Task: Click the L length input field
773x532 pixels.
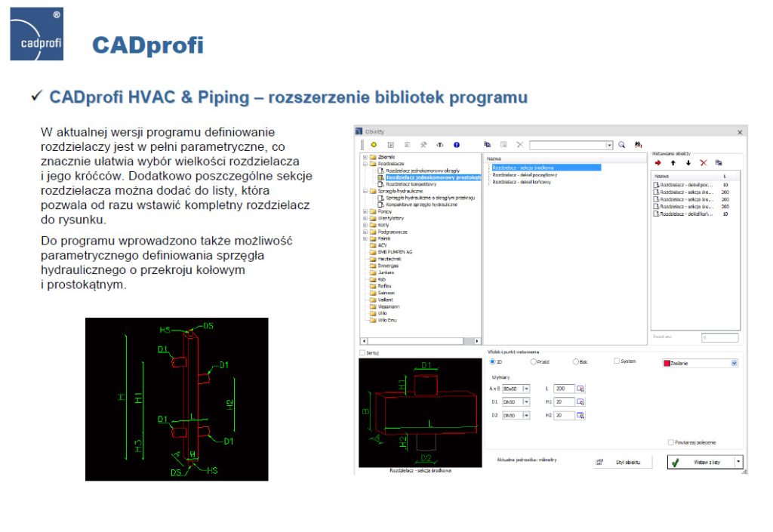Action: pyautogui.click(x=565, y=388)
